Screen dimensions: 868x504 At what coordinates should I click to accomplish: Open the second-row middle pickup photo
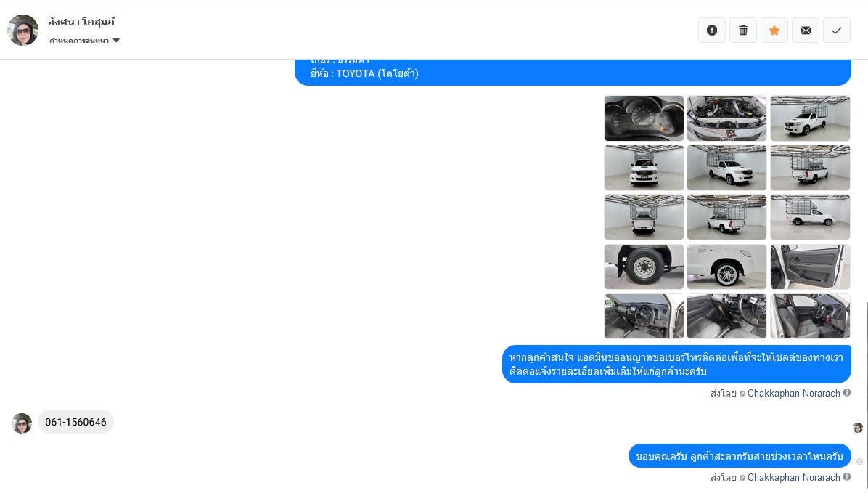(726, 168)
